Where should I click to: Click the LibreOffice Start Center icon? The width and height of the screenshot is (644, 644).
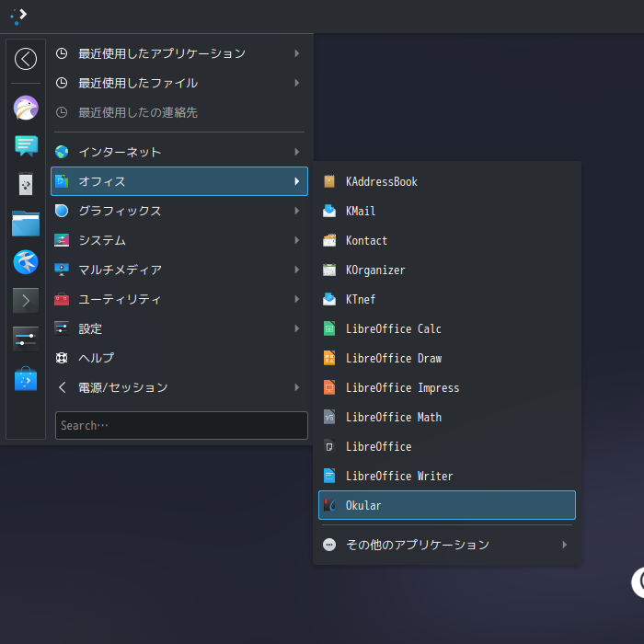[x=329, y=447]
